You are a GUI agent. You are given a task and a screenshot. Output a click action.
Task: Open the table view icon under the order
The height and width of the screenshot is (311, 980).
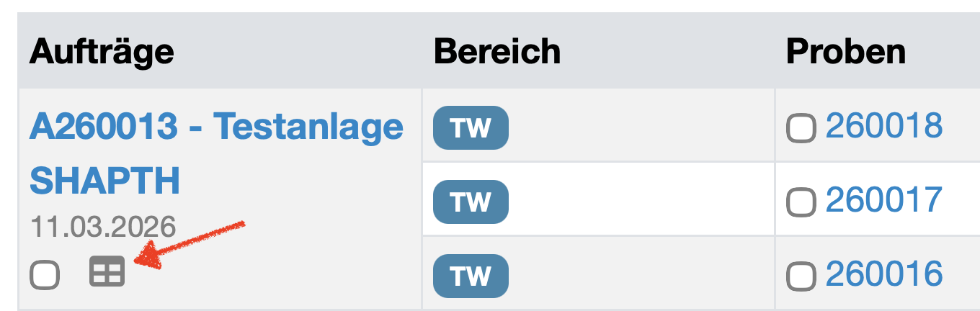[x=107, y=272]
